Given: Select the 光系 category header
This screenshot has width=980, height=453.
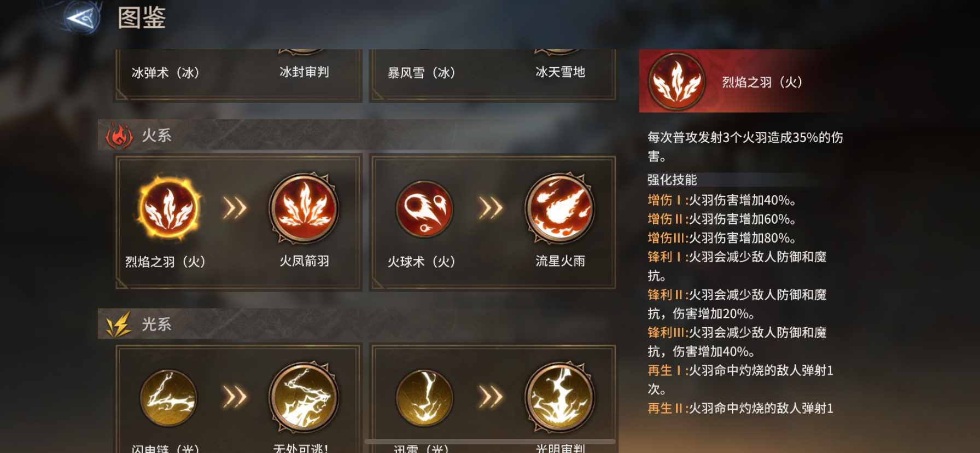Looking at the screenshot, I should [156, 324].
